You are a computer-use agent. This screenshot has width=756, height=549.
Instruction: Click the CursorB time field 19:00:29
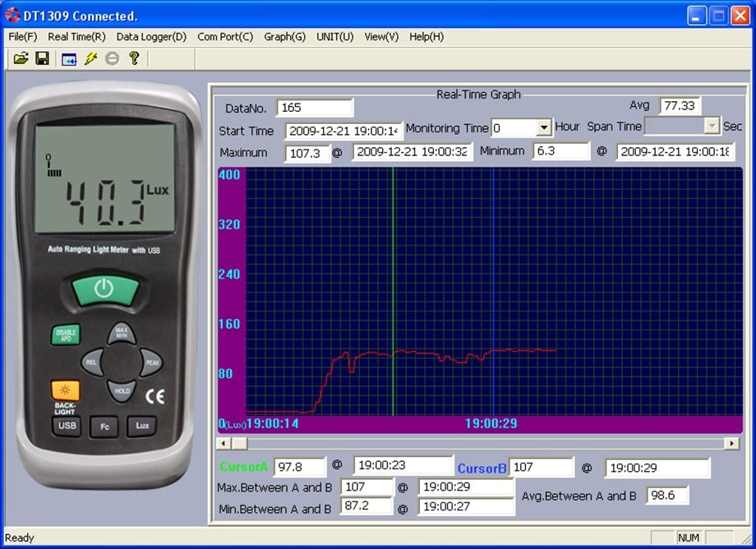(x=657, y=468)
